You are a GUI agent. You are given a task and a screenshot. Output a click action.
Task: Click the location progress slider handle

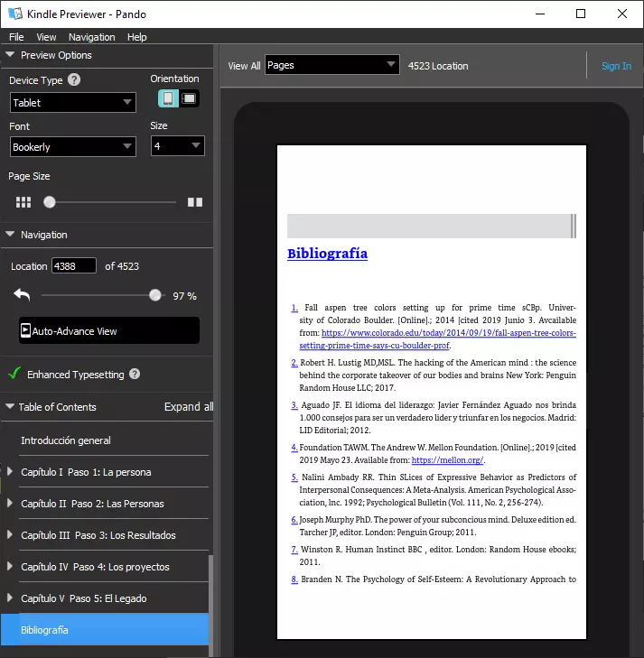point(155,295)
